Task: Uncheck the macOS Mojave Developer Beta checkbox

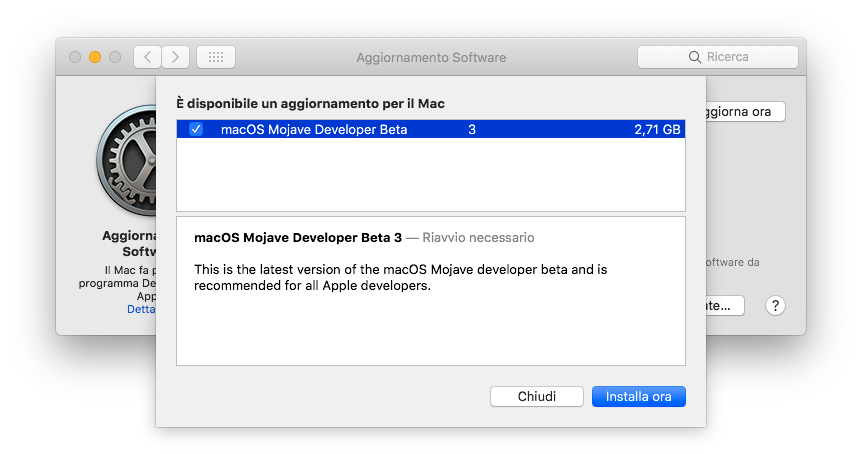Action: (196, 129)
